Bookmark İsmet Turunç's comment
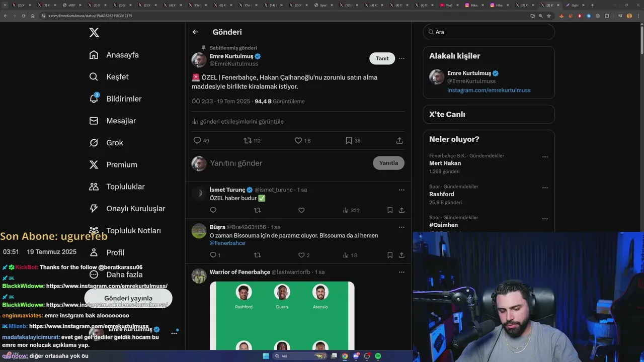Screen dimensions: 644x362 [390, 210]
